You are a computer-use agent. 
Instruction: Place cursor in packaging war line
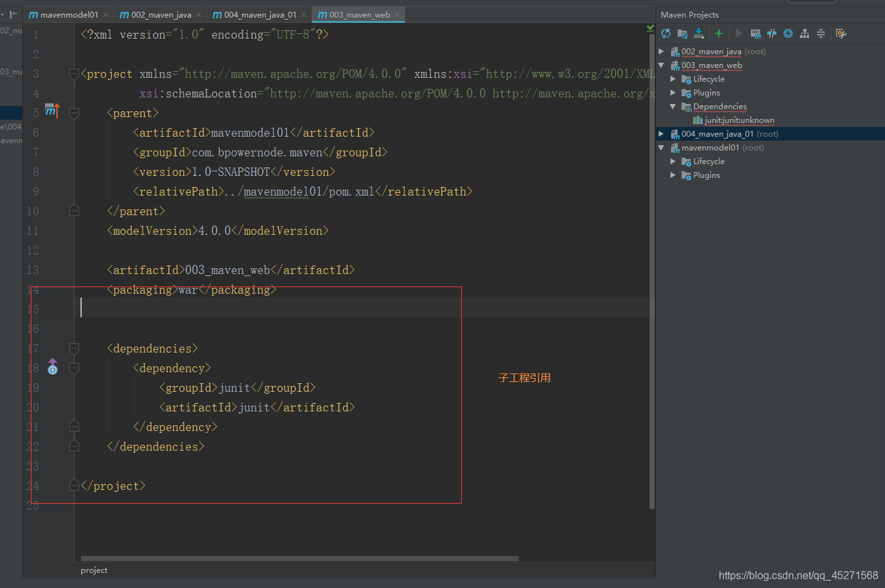pyautogui.click(x=192, y=290)
